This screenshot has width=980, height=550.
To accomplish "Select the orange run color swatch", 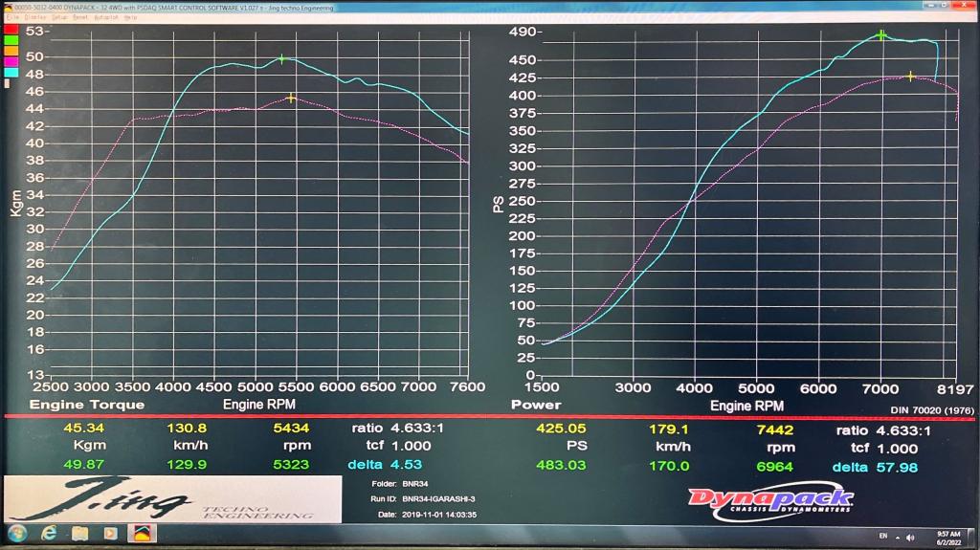I will [11, 51].
